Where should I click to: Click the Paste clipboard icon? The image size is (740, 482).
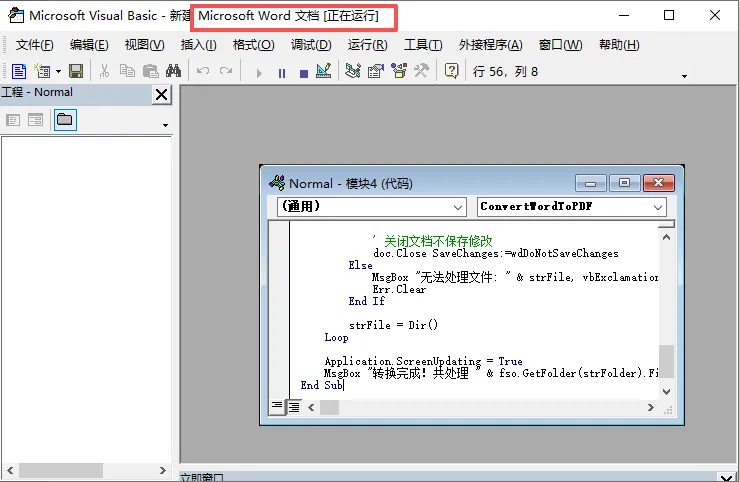pyautogui.click(x=151, y=72)
